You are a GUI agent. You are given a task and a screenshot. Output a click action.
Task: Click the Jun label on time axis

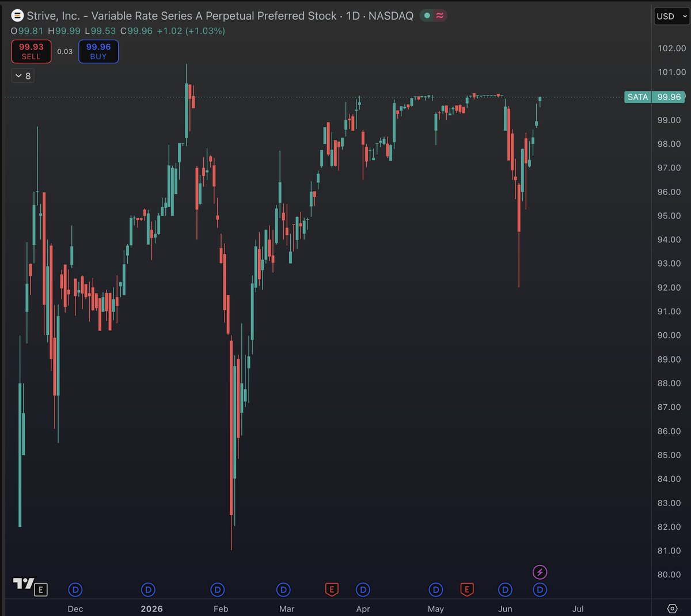coord(505,609)
